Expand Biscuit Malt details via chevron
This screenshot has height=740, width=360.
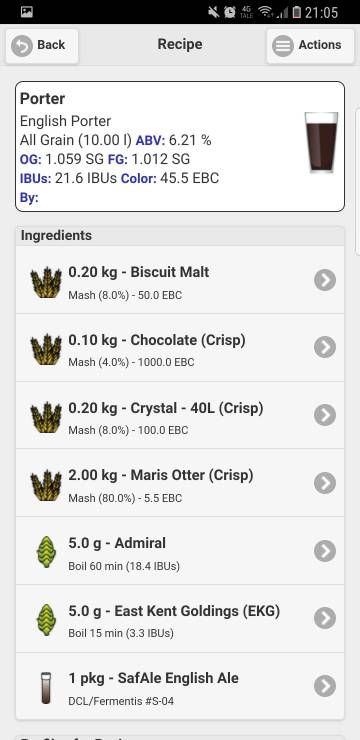pyautogui.click(x=325, y=280)
